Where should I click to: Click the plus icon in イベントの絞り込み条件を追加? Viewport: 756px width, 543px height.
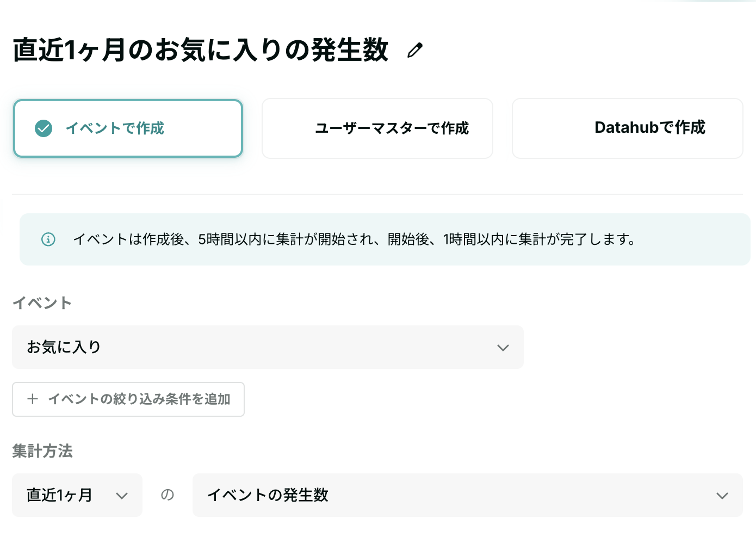click(x=33, y=399)
